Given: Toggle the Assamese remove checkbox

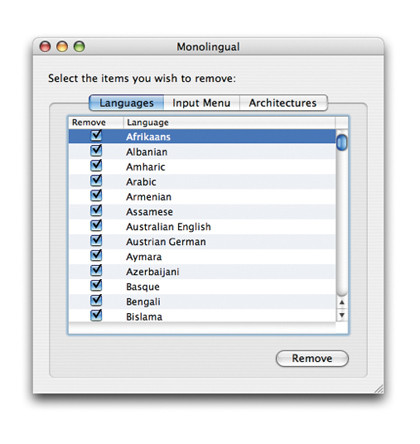Looking at the screenshot, I should click(96, 211).
